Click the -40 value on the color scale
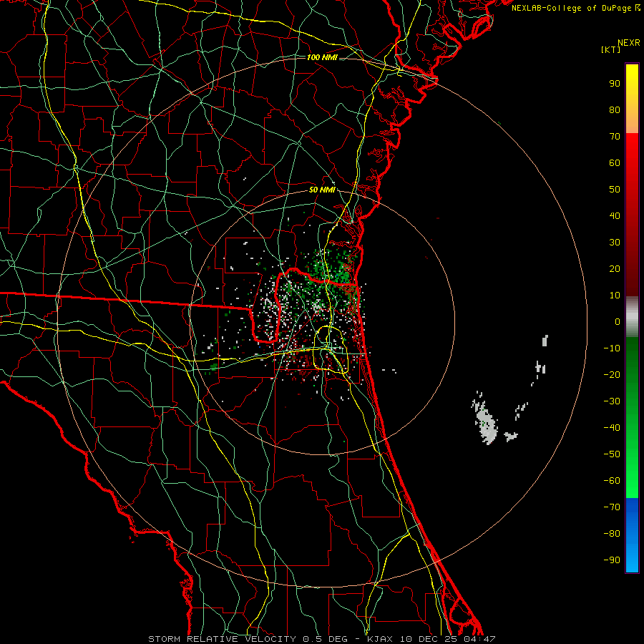Image resolution: width=644 pixels, height=644 pixels. (612, 428)
